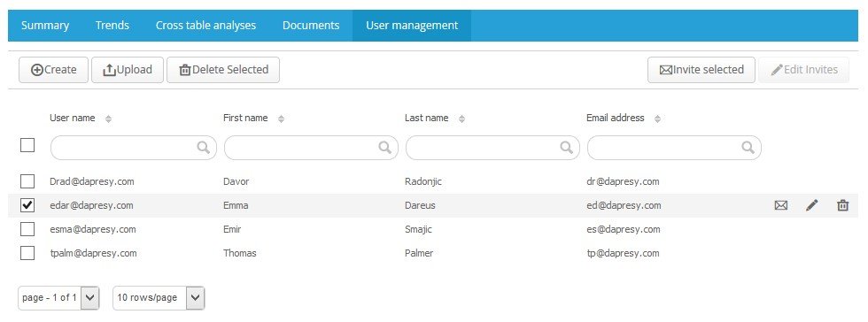Focus the Email address filter field
This screenshot has height=322, width=868.
point(674,148)
